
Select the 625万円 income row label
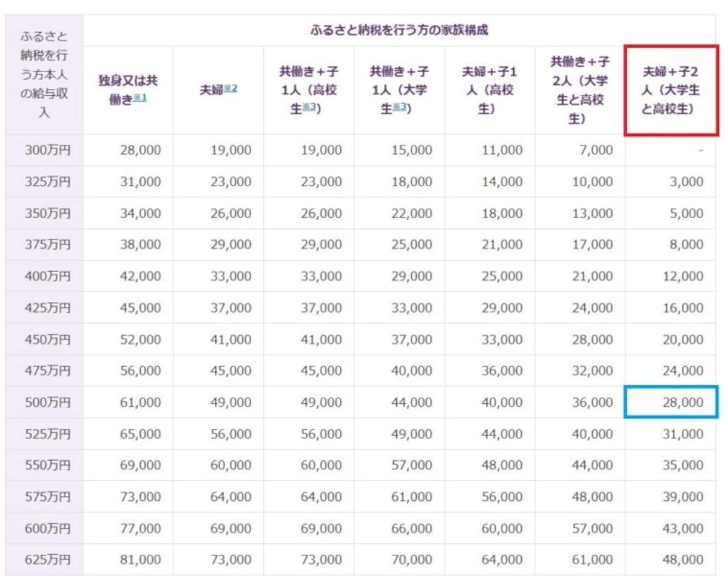47,560
